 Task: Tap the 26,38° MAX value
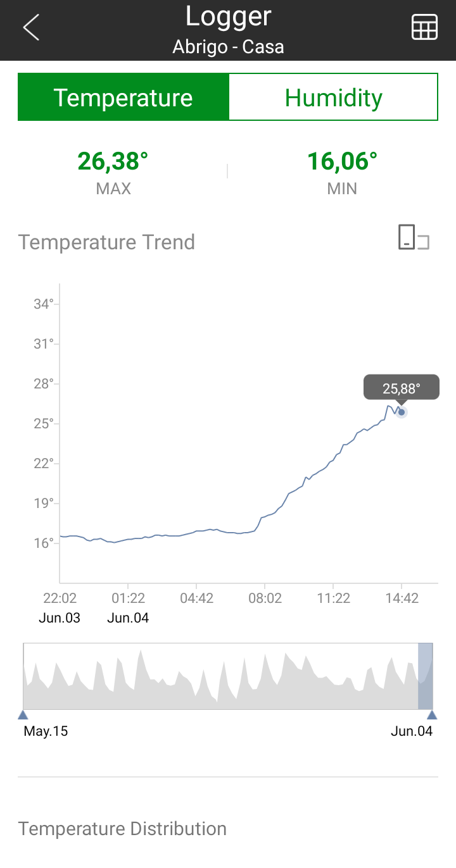(113, 162)
